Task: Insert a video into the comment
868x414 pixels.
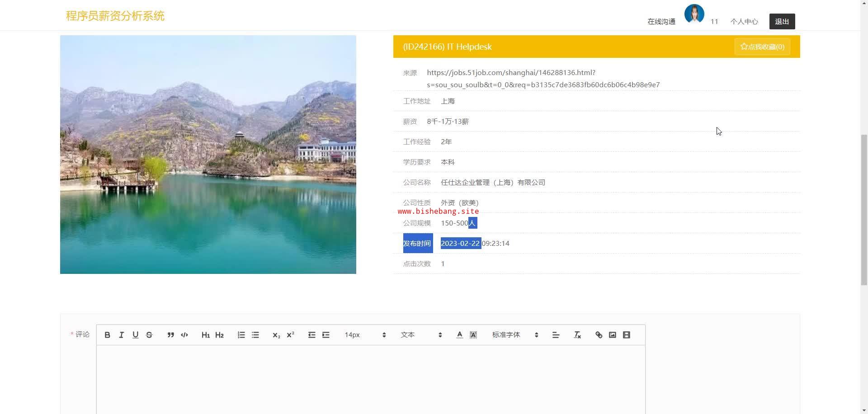Action: [x=627, y=335]
